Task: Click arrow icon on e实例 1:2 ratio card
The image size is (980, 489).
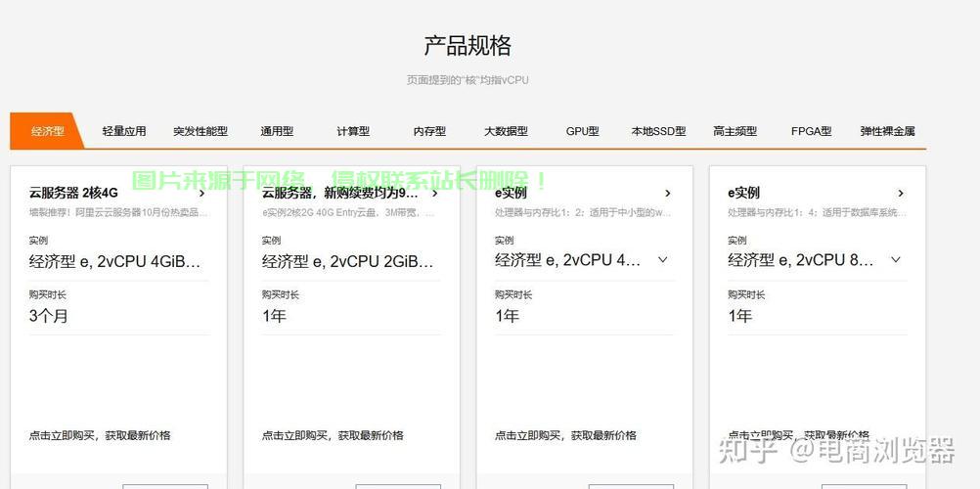Action: (x=668, y=194)
